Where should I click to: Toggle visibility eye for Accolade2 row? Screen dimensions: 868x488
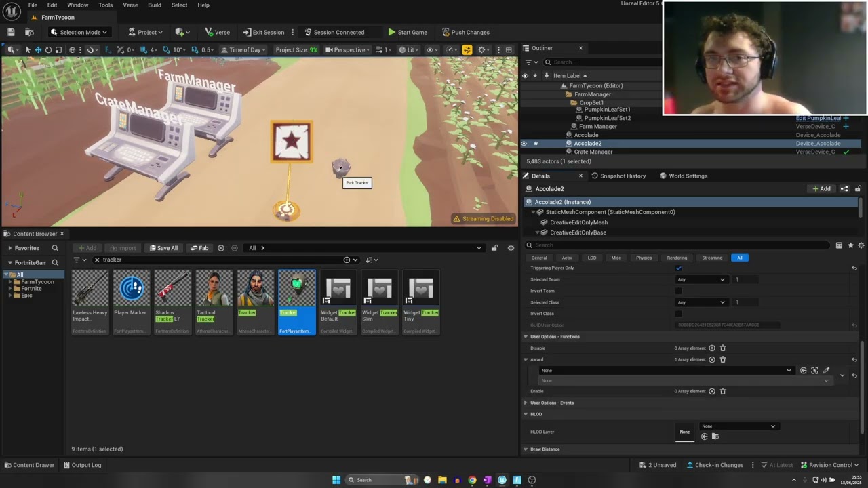(x=524, y=144)
